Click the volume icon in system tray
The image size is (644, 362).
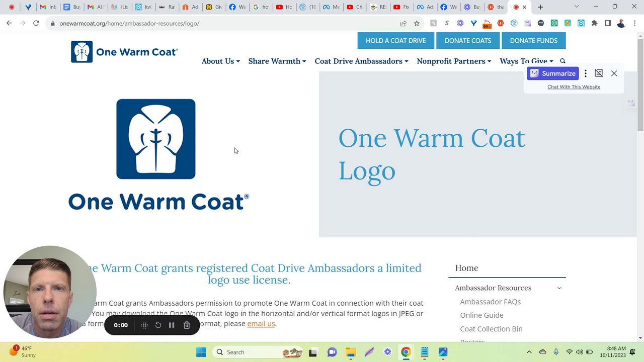[x=580, y=352]
